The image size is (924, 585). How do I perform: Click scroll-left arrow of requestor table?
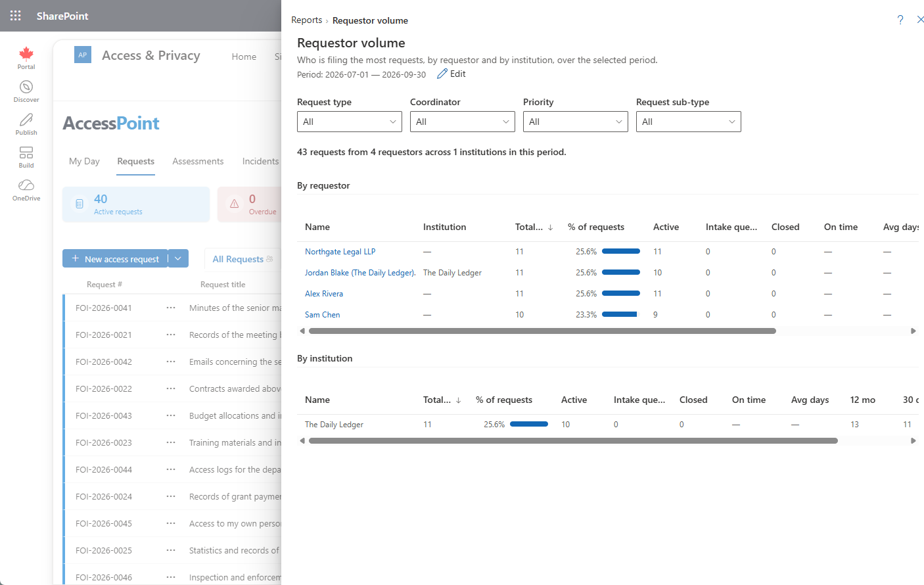(302, 331)
